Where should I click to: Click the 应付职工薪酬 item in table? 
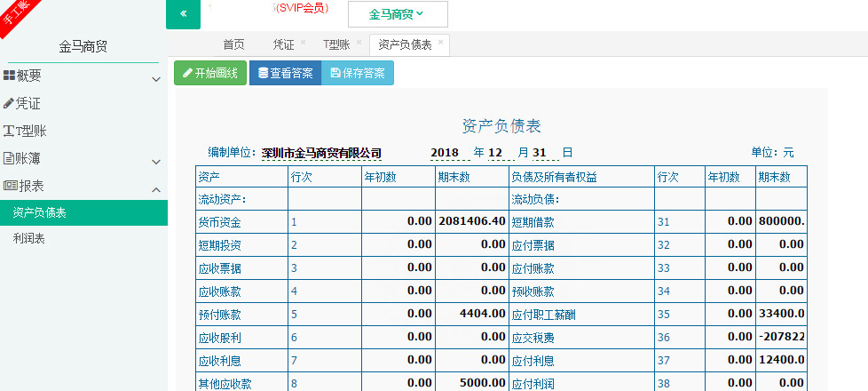point(544,315)
